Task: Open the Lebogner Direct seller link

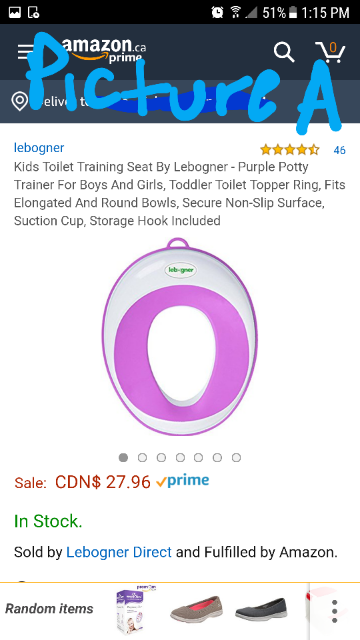Action: point(119,552)
